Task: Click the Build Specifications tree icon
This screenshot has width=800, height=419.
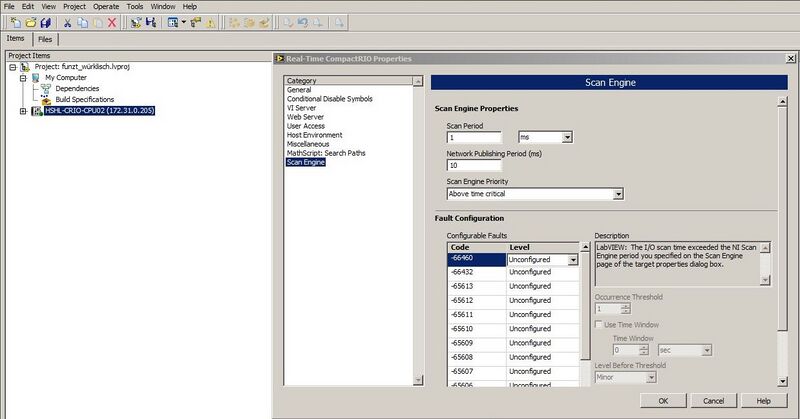Action: (x=46, y=100)
